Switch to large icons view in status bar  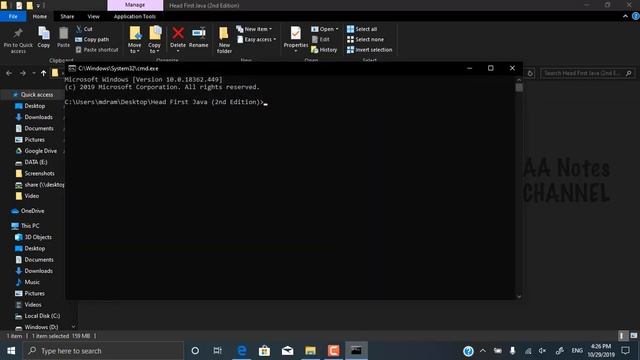coord(633,336)
